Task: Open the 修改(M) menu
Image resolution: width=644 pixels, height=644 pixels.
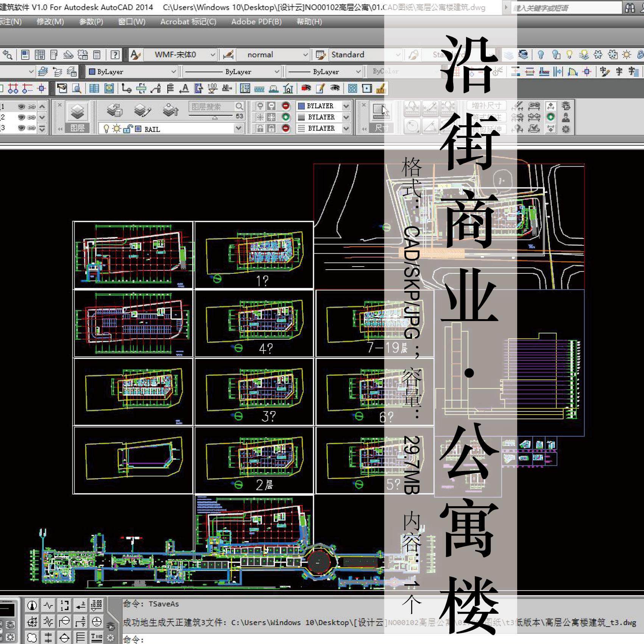Action: click(x=50, y=22)
